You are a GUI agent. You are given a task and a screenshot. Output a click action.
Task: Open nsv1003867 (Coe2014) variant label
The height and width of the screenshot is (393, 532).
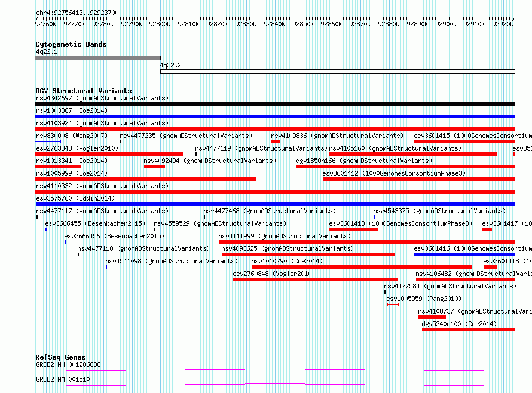72,110
